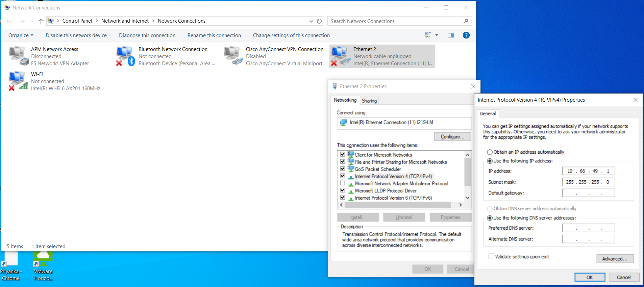The image size is (644, 287).
Task: Select the General tab in IPv4 Properties
Action: (488, 114)
